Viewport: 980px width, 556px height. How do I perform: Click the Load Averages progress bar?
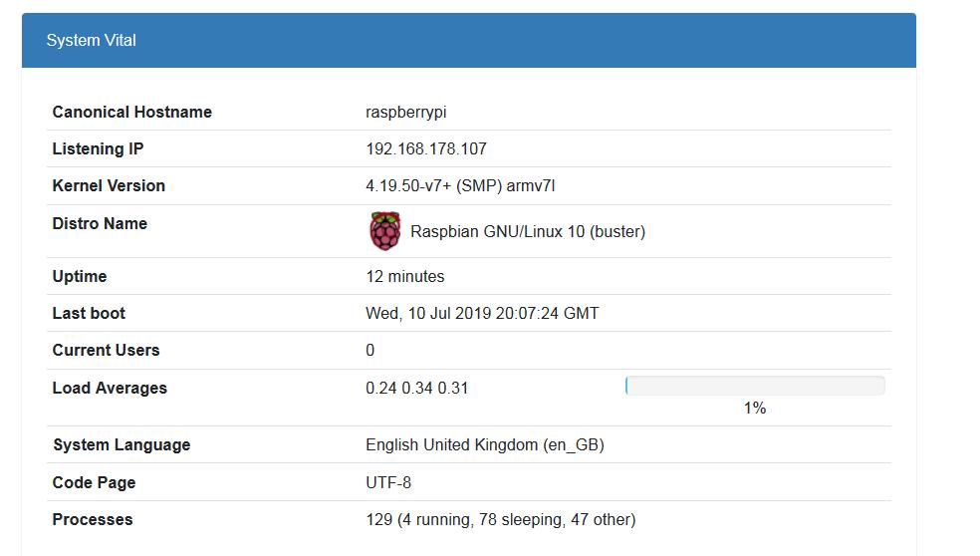[755, 387]
